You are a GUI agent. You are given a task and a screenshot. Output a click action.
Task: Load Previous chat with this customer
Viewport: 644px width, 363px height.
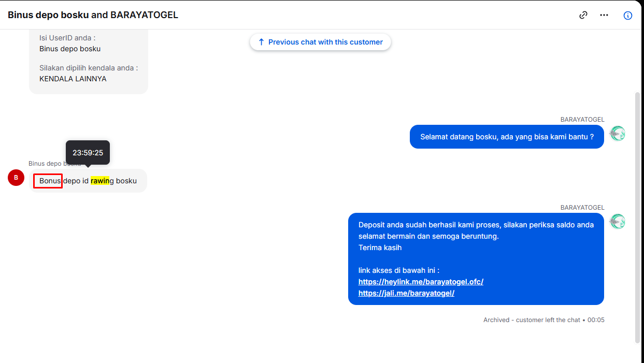coord(320,42)
